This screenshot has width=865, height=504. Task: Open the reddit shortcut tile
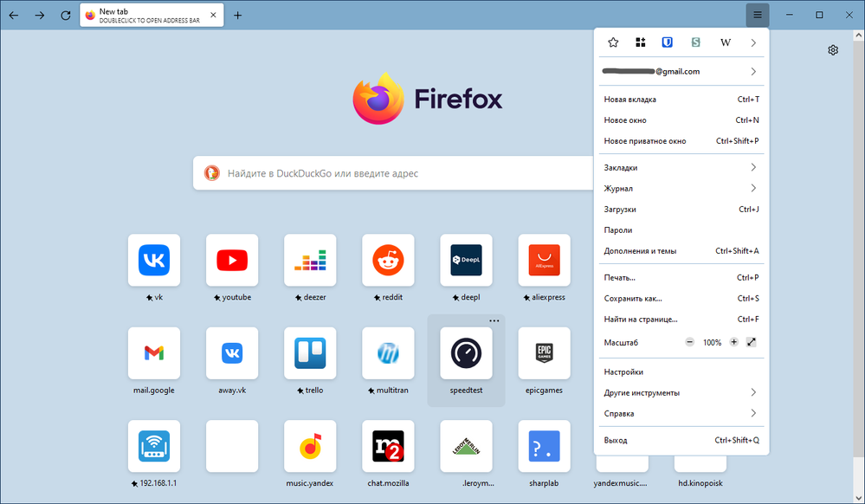click(x=389, y=260)
